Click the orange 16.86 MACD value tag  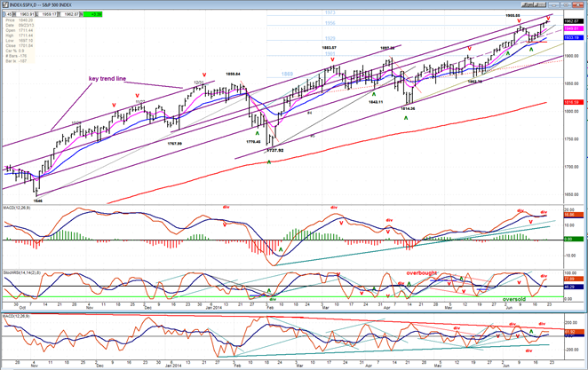pyautogui.click(x=574, y=216)
